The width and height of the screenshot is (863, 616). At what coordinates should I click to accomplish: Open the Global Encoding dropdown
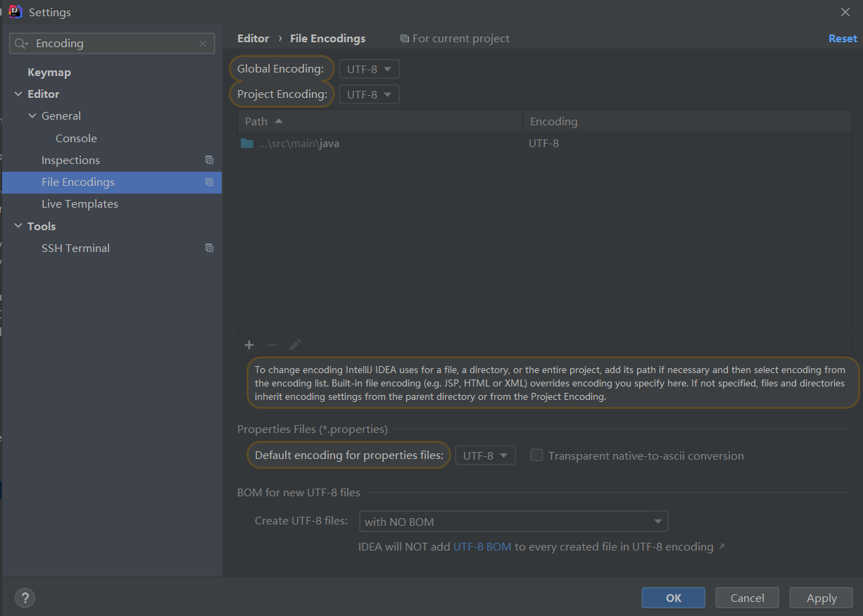(x=370, y=69)
